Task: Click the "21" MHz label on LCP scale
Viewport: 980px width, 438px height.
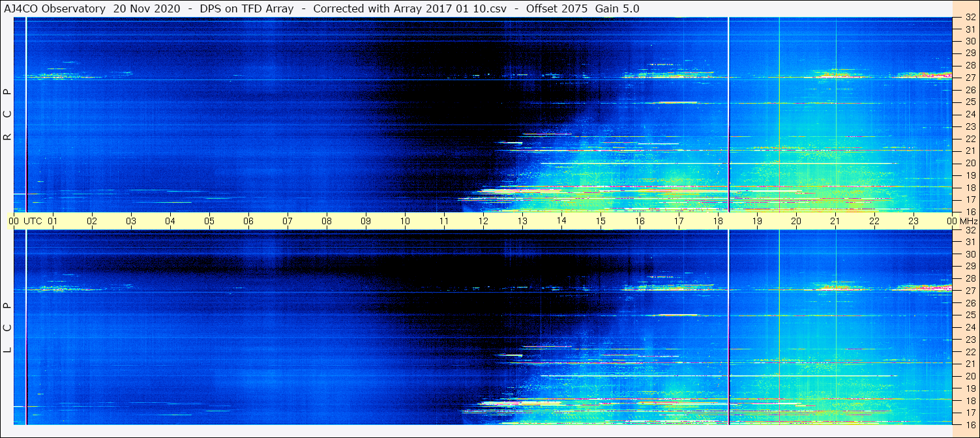Action: [970, 364]
